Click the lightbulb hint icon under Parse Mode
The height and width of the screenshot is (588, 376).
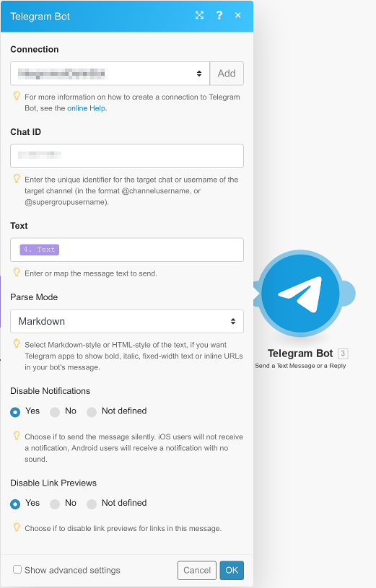(x=17, y=343)
